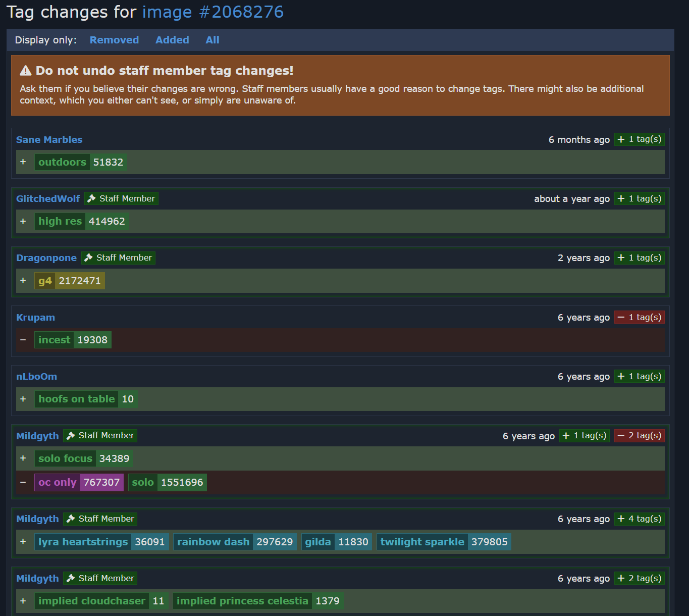
Task: Click GlitchedWolf '+ 1 tag(s)' badge
Action: coord(640,199)
